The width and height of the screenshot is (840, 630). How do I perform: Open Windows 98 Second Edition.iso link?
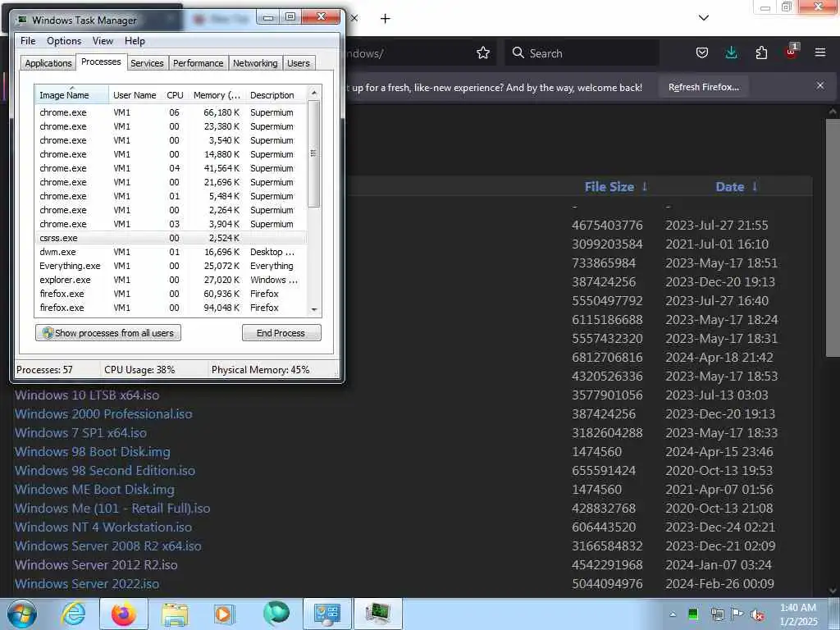coord(104,470)
